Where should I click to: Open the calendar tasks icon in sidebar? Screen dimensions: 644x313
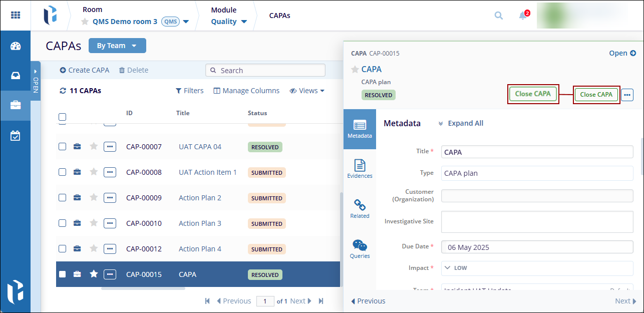[16, 135]
